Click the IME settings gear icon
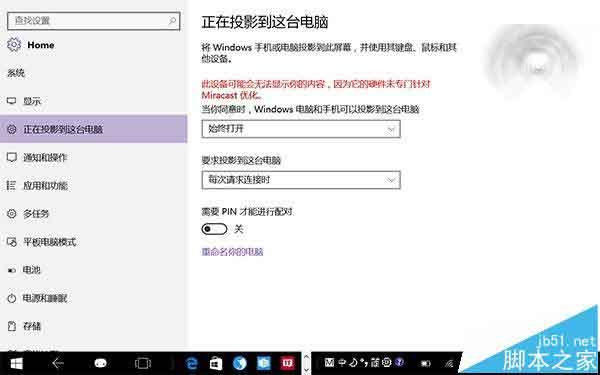This screenshot has width=600, height=375. [387, 362]
